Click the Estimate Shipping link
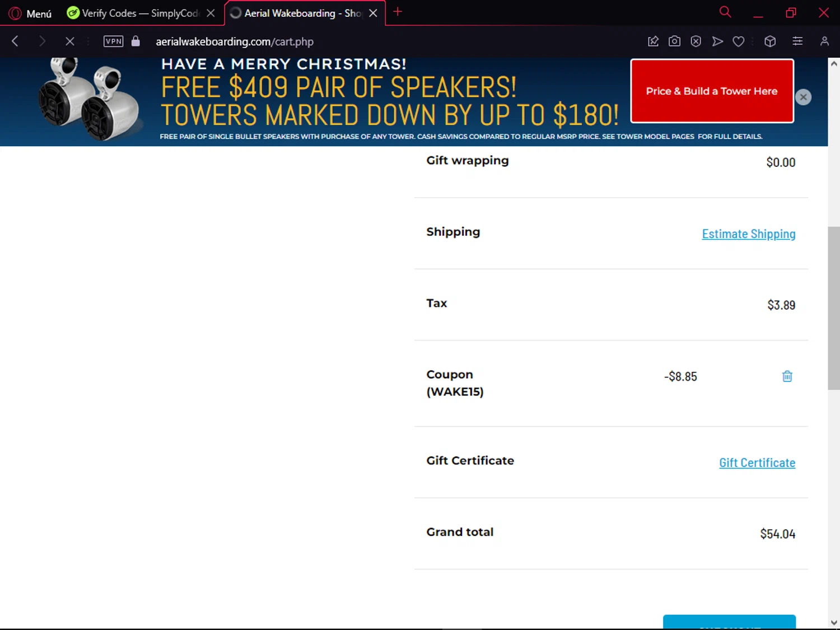This screenshot has width=840, height=630. (749, 234)
